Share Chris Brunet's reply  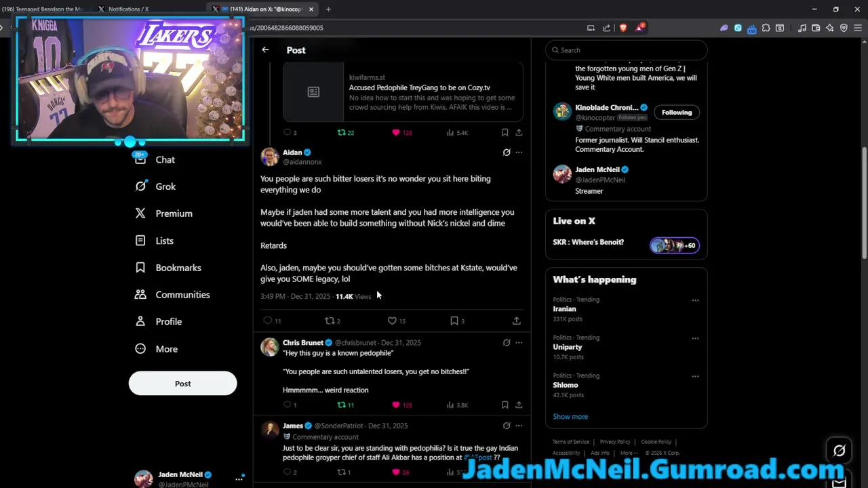tap(519, 405)
